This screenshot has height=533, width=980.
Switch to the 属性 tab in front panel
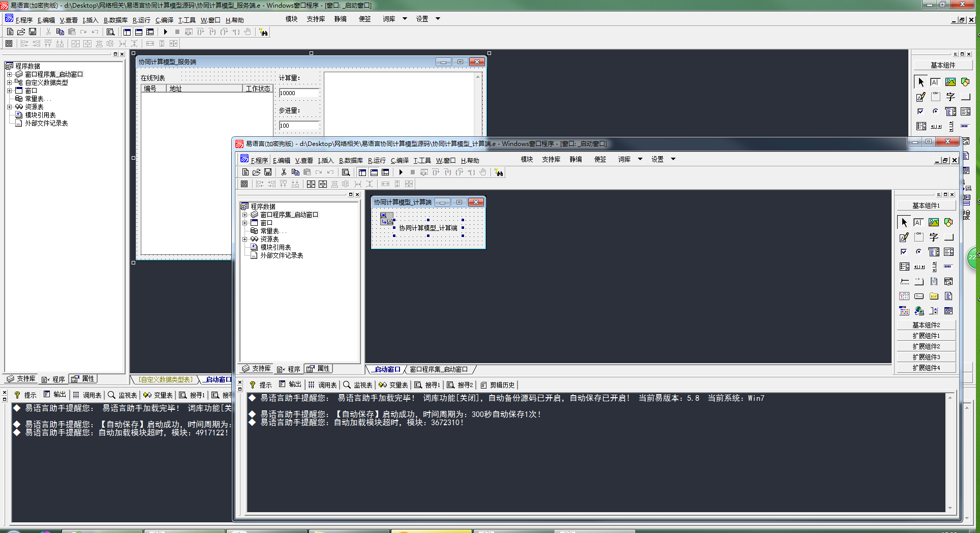click(319, 369)
